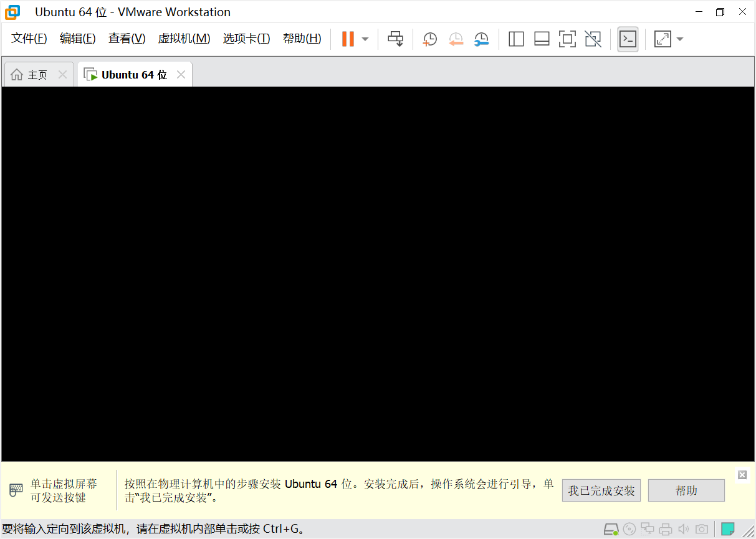
Task: Click inside the black virtual machine screen
Action: (378, 274)
